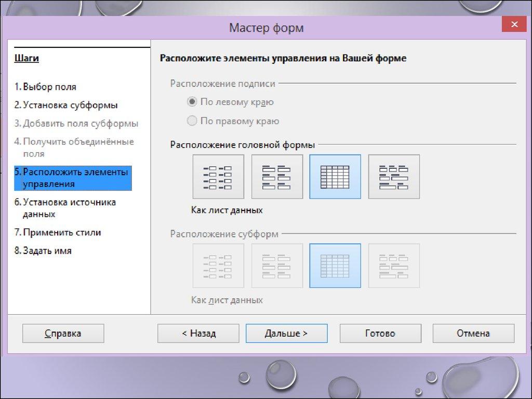The image size is (532, 399).
Task: Choose blocks layout for main form
Action: coord(394,177)
